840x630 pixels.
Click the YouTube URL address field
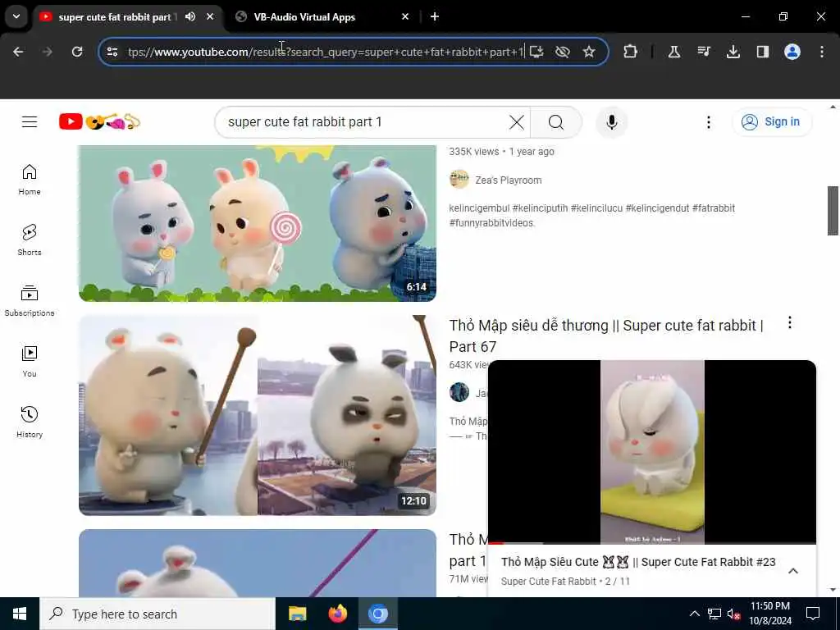click(325, 52)
